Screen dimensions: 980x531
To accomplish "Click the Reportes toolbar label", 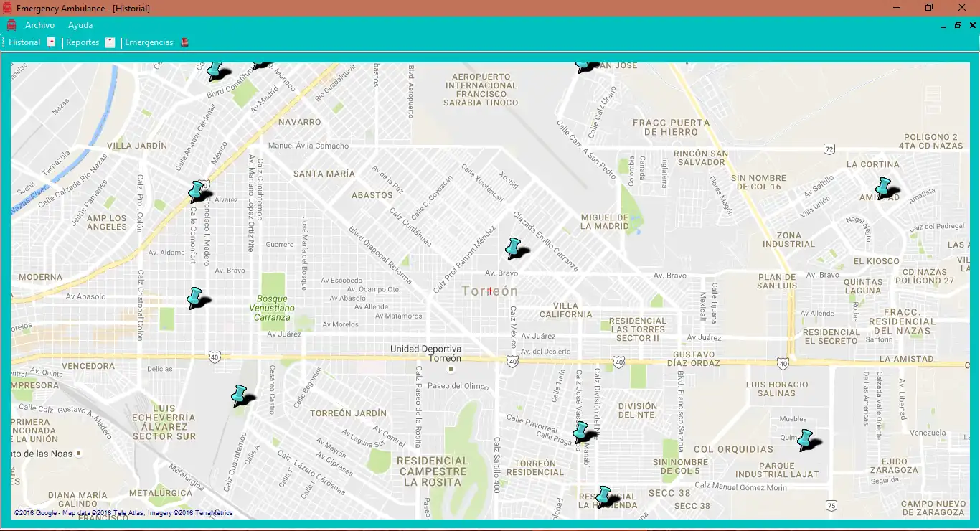I will (83, 42).
